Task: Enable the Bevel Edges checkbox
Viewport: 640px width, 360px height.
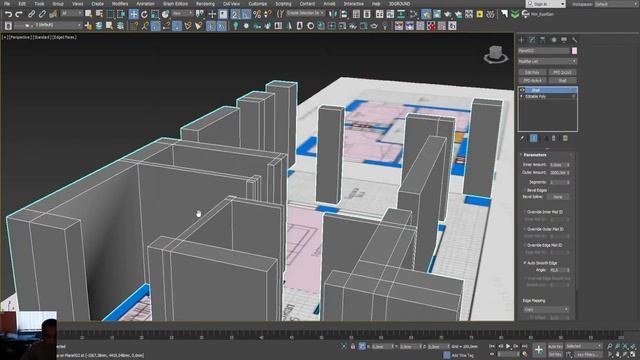Action: coord(525,190)
